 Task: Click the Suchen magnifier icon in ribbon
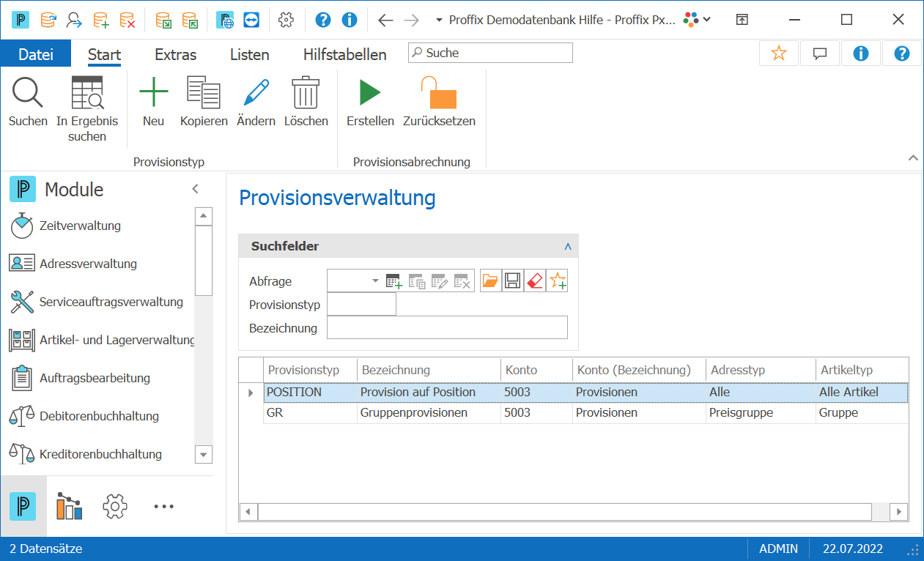[28, 93]
